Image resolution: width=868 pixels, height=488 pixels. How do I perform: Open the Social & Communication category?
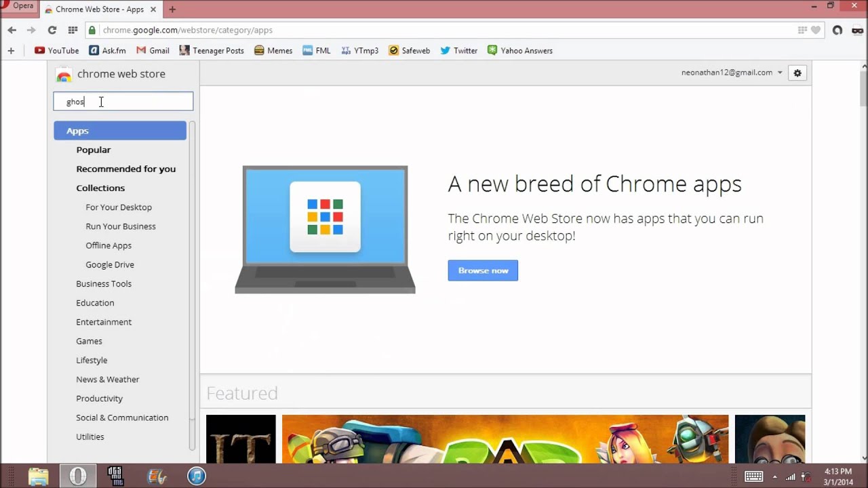[122, 418]
